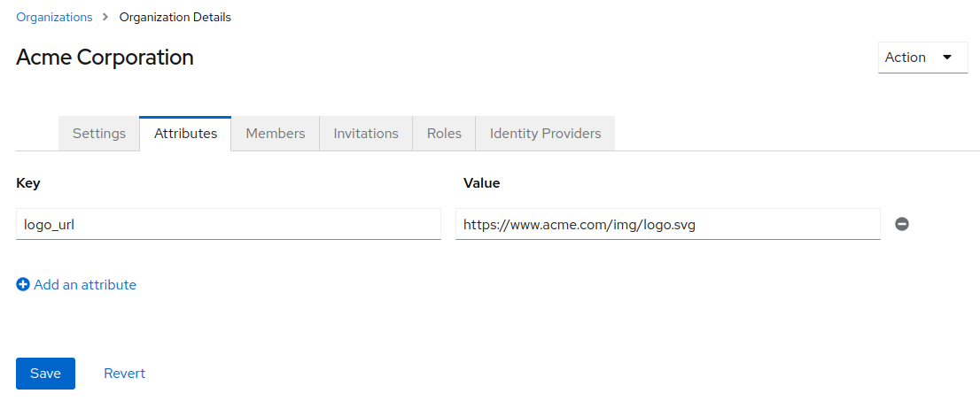Click the Key column header
The image size is (980, 409).
(28, 183)
